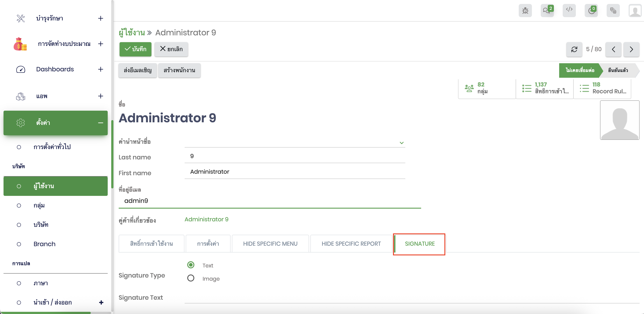Select the Image signature type radio
Viewport: 644px width, 314px height.
(191, 278)
